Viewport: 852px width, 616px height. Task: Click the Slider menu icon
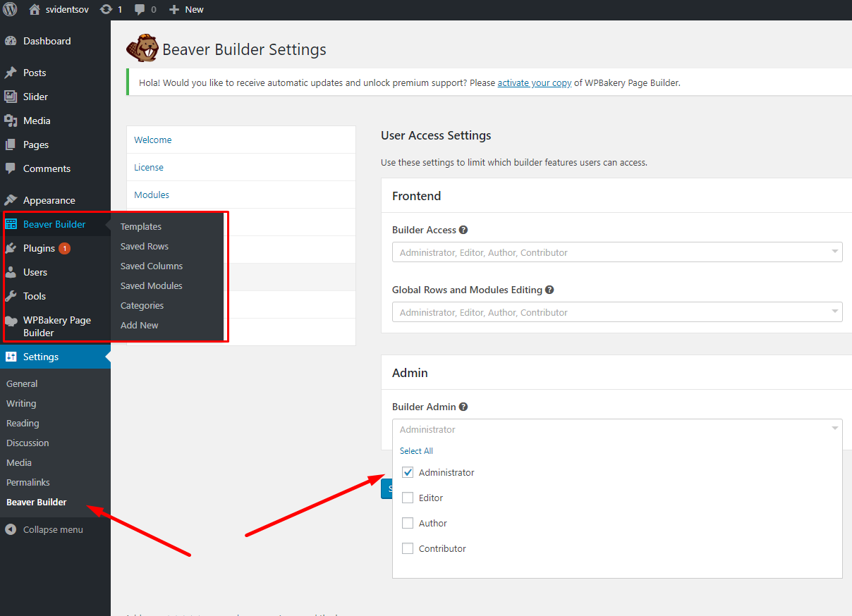11,97
